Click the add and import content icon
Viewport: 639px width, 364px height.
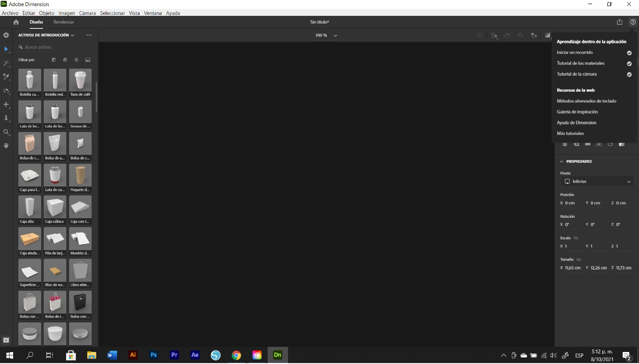6,35
